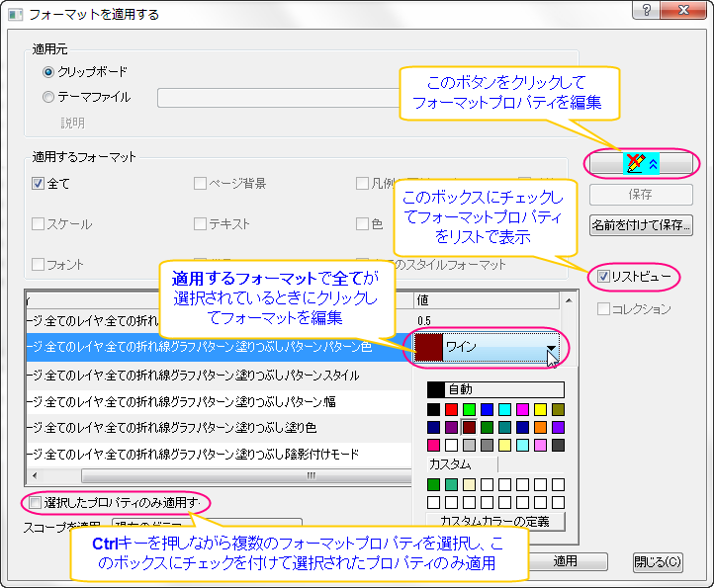Pick the purple color swatch
This screenshot has width=714, height=588.
451,427
